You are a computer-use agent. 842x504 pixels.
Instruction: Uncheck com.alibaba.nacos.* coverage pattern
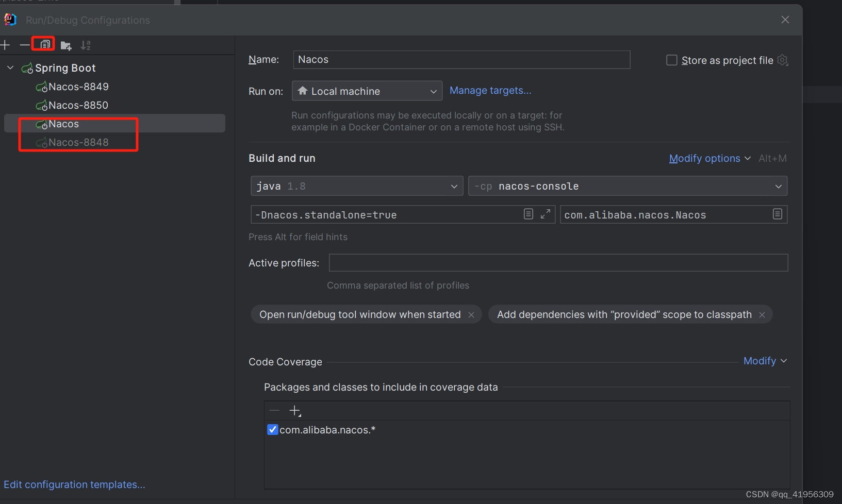click(273, 429)
